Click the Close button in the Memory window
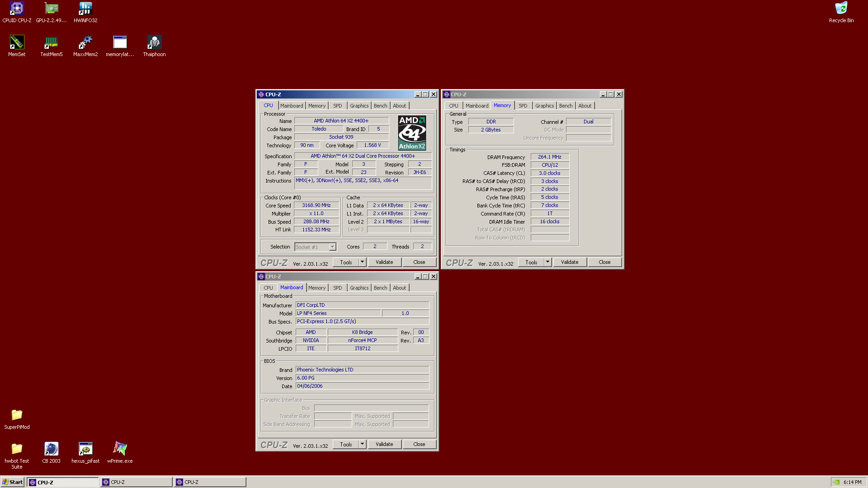Viewport: 868px width, 488px height. [604, 262]
